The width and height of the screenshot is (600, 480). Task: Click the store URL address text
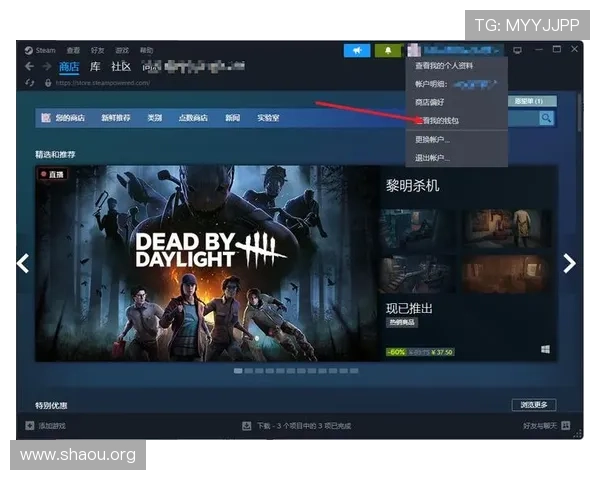(103, 83)
